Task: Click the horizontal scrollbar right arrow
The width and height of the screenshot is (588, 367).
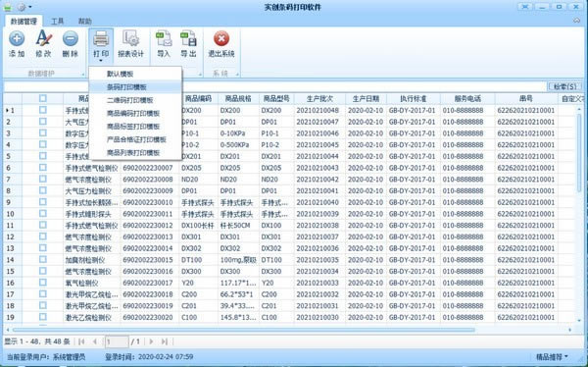Action: [570, 330]
